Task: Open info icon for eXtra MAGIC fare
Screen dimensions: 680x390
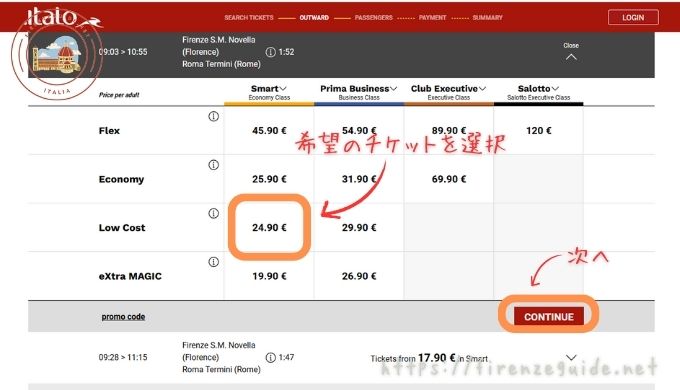Action: click(213, 262)
